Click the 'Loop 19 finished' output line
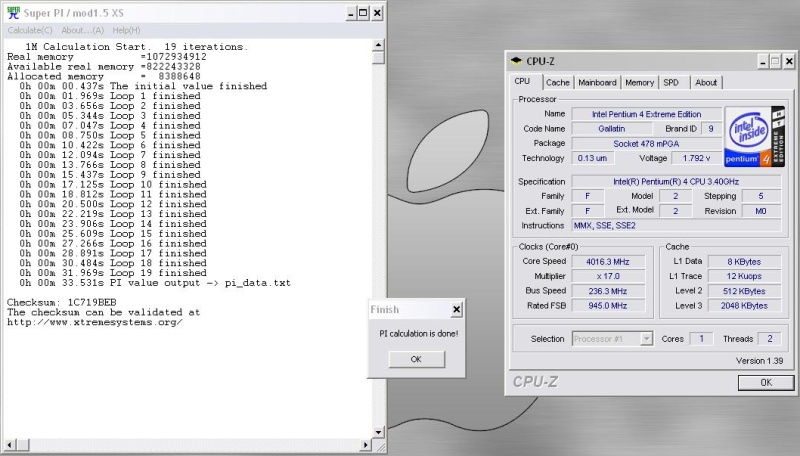 (x=113, y=273)
